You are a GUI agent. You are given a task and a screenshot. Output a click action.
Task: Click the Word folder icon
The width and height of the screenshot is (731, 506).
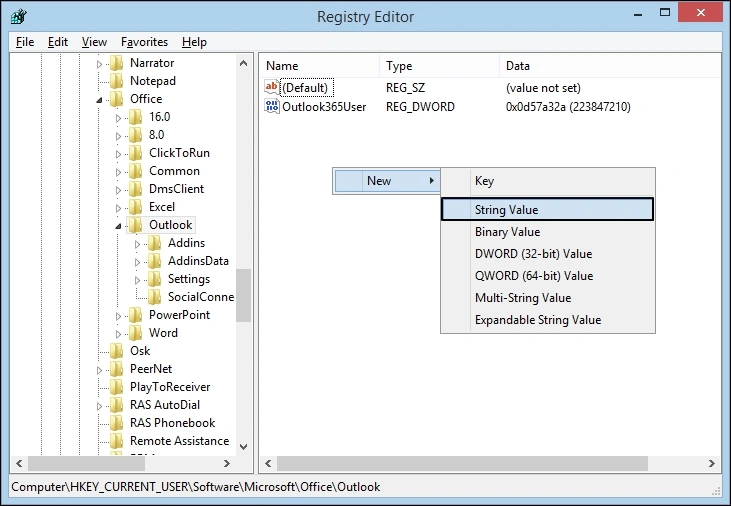[135, 333]
